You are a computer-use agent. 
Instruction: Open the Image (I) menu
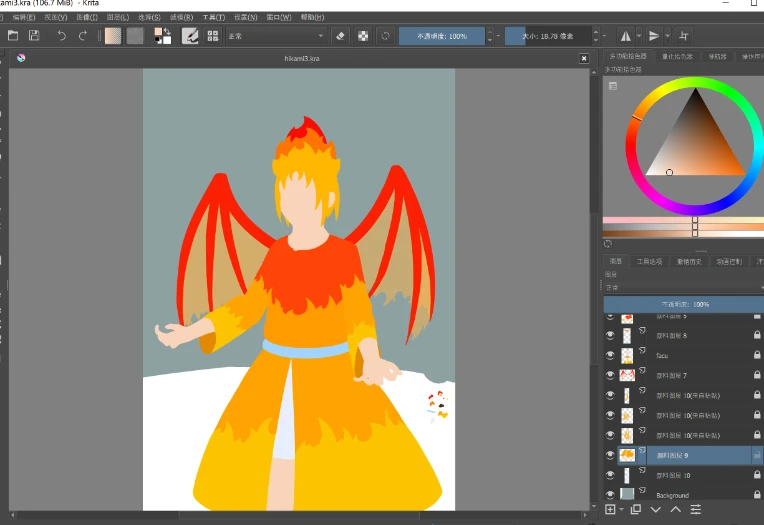coord(87,17)
